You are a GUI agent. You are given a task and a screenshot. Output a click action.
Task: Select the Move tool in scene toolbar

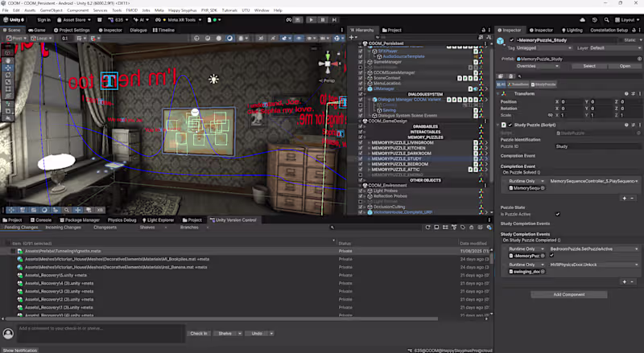(8, 68)
